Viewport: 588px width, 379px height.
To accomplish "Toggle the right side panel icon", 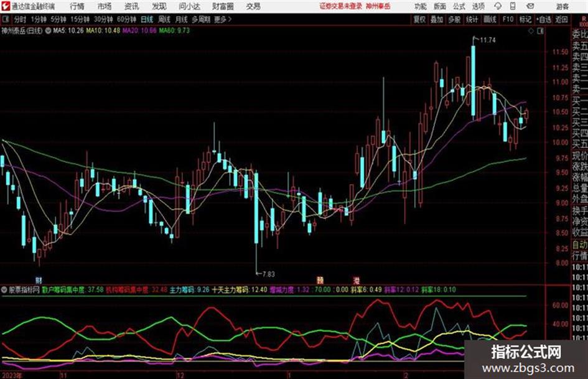I will pyautogui.click(x=540, y=31).
